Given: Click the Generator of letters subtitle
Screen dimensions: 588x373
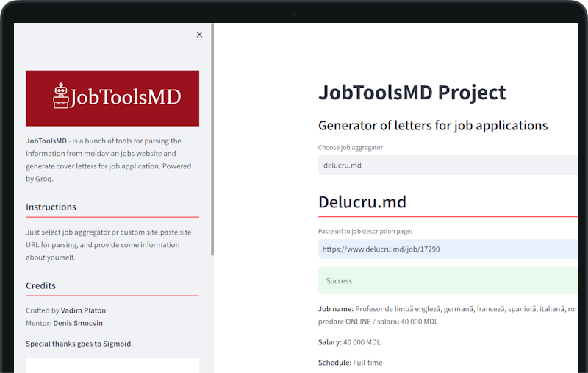Looking at the screenshot, I should [433, 126].
